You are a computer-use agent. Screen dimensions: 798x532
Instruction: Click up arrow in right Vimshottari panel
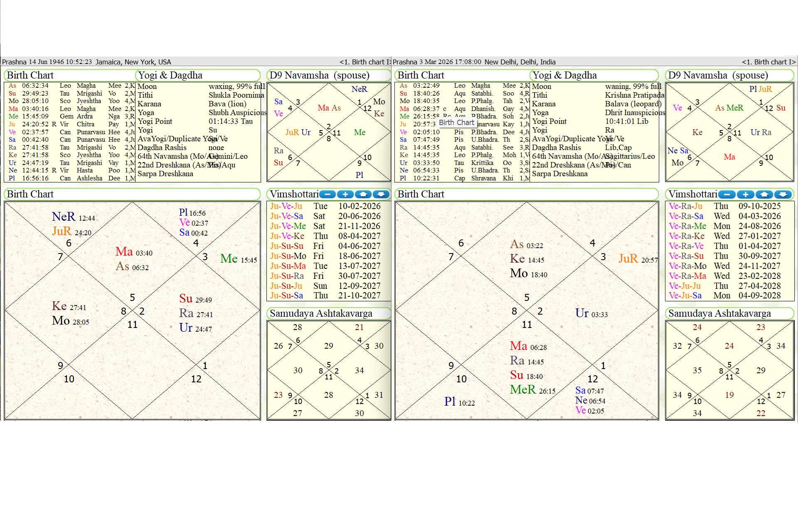(x=764, y=194)
